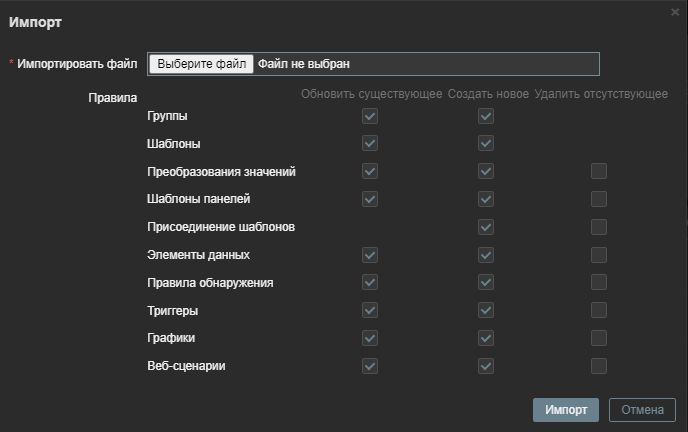
Task: Close the Импорт dialog with the X
Action: [675, 11]
